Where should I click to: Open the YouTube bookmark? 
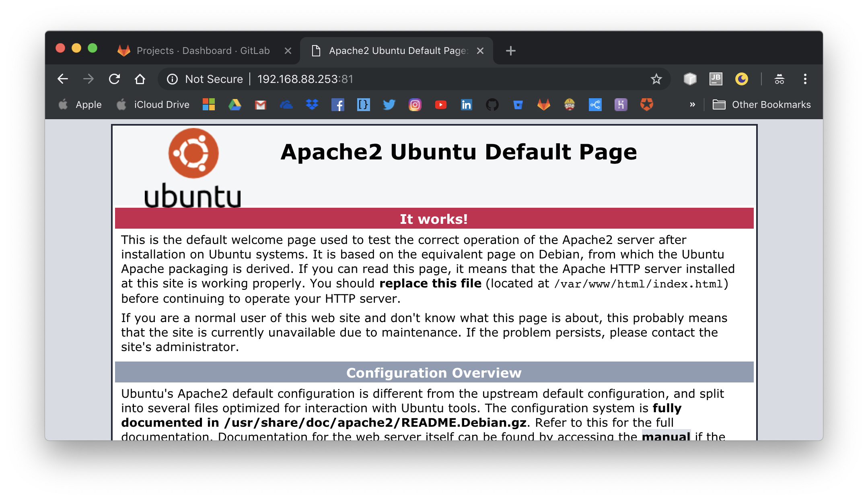tap(441, 105)
